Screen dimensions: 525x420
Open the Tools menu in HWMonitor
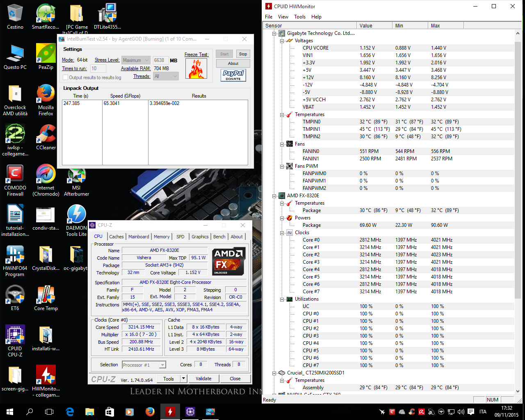(300, 17)
